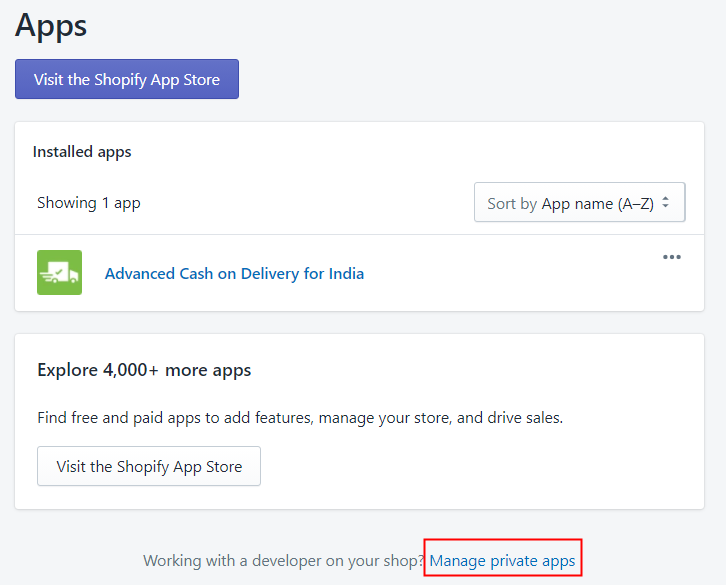Open the Sort by App name dropdown
This screenshot has height=585, width=726.
[x=579, y=202]
